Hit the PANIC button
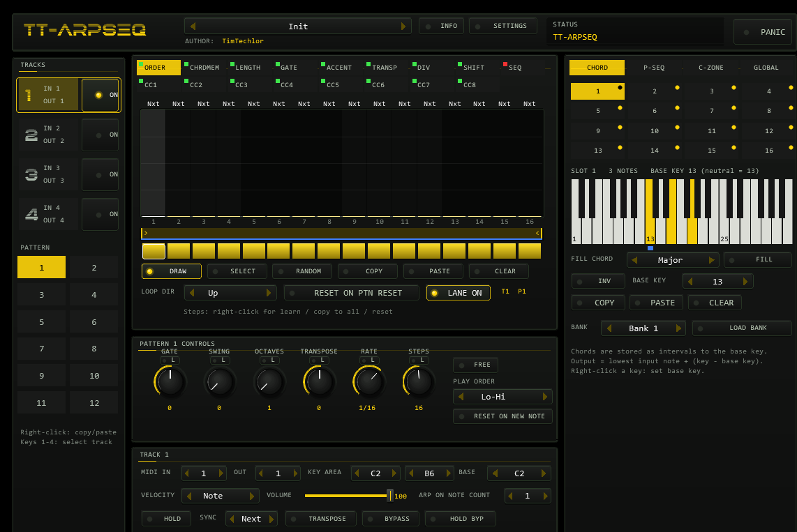Screen dimensions: 797x532 point(763,32)
